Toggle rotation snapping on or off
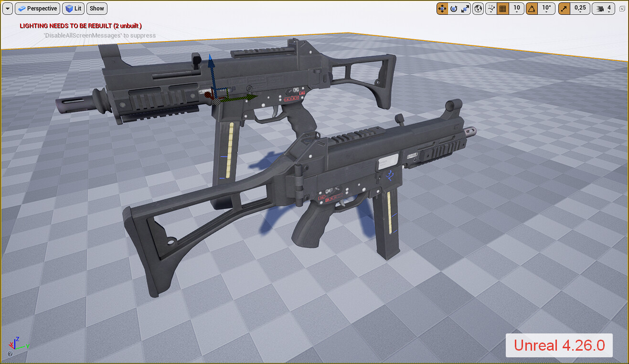629x364 pixels. click(532, 8)
